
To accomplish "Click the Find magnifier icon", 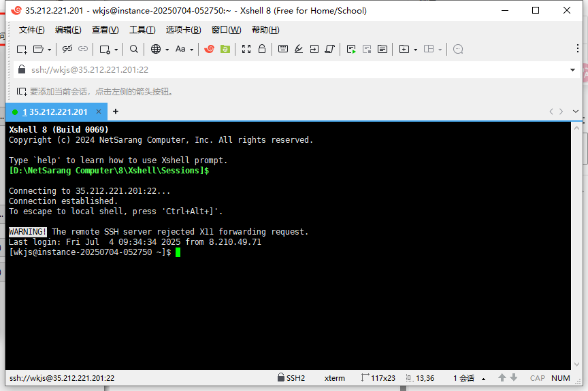I will [134, 49].
